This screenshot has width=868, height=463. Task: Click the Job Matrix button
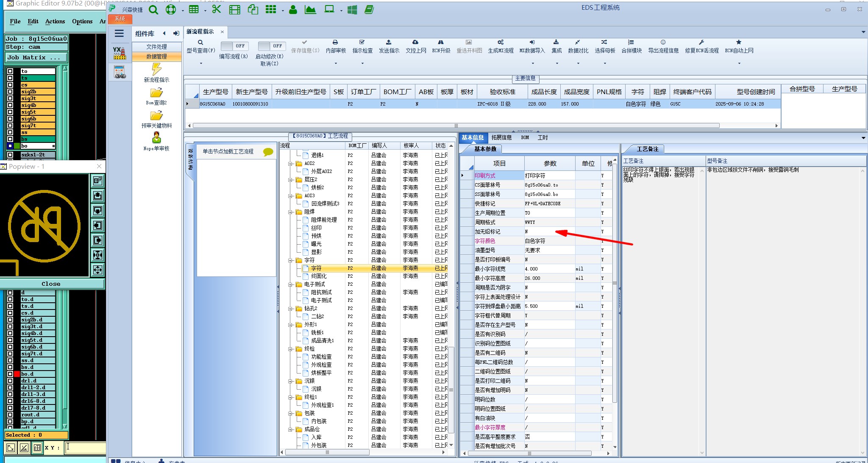[x=36, y=58]
